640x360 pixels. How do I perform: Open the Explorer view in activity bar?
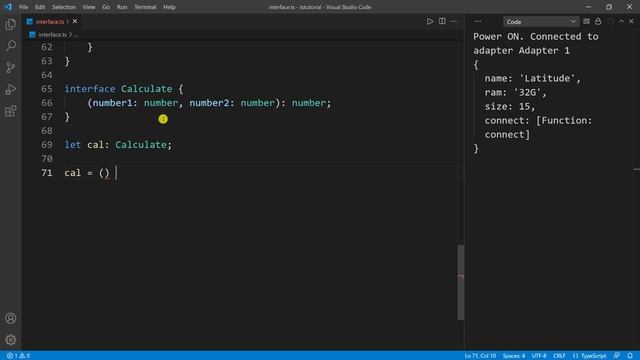[x=11, y=24]
